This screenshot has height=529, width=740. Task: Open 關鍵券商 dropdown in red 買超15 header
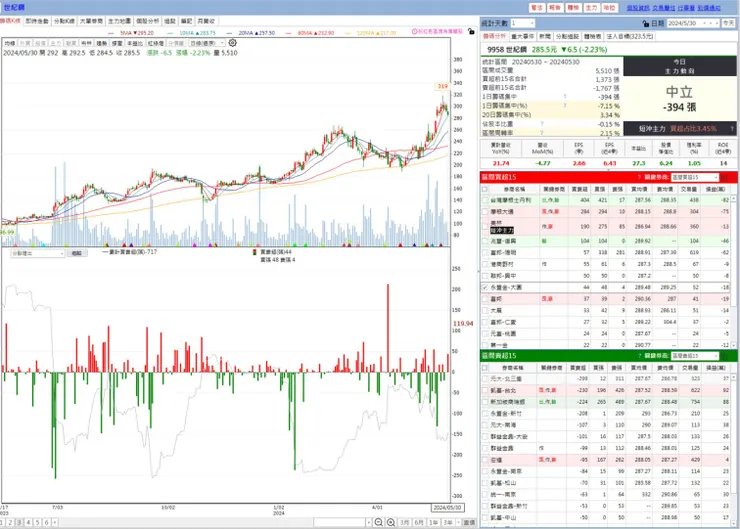(x=694, y=177)
